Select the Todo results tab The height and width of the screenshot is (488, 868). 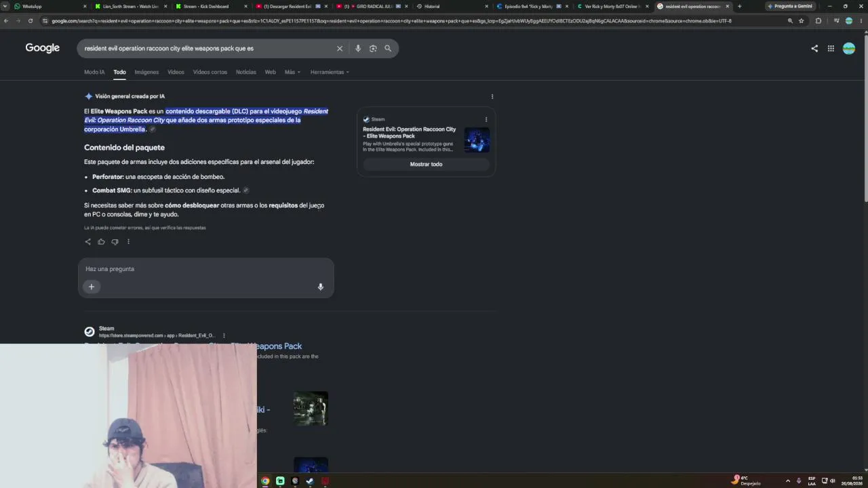(x=119, y=72)
